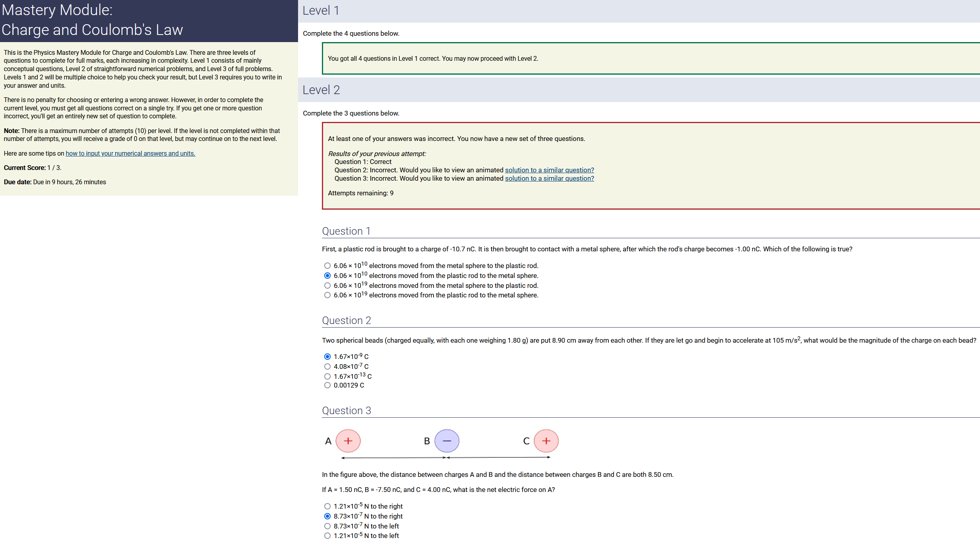Choose 6.06 × 10^19 electrons sphere-to-rod answer
The image size is (980, 542).
(x=327, y=285)
